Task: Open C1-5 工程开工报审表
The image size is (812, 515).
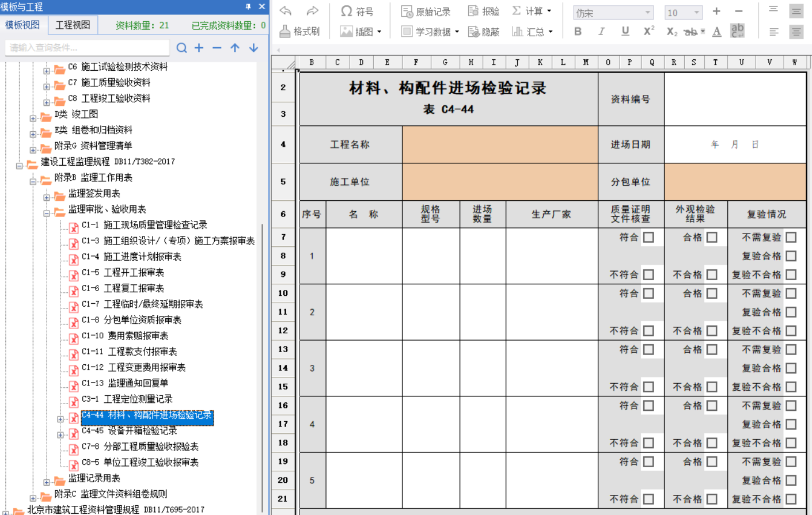Action: [123, 272]
